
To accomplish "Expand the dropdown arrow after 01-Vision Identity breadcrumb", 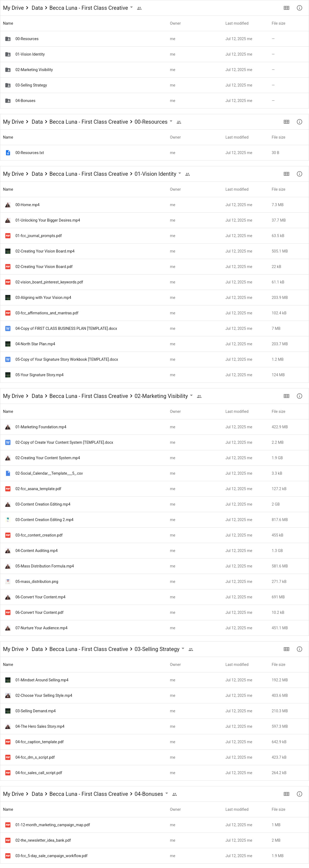I will click(x=180, y=173).
